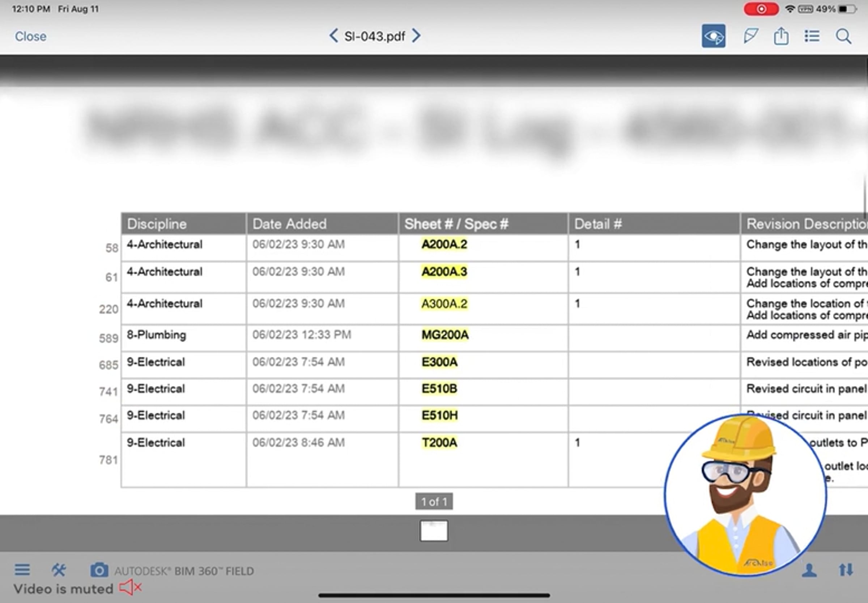Image resolution: width=868 pixels, height=603 pixels.
Task: Tap the share export icon
Action: coord(781,36)
